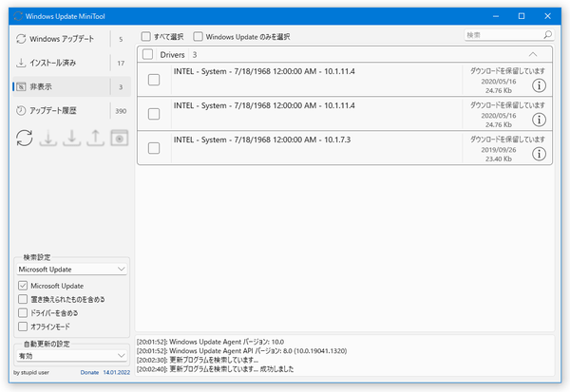Minimize the Windows Update MiniTool window
Screen dimensions: 570x392
pos(496,16)
